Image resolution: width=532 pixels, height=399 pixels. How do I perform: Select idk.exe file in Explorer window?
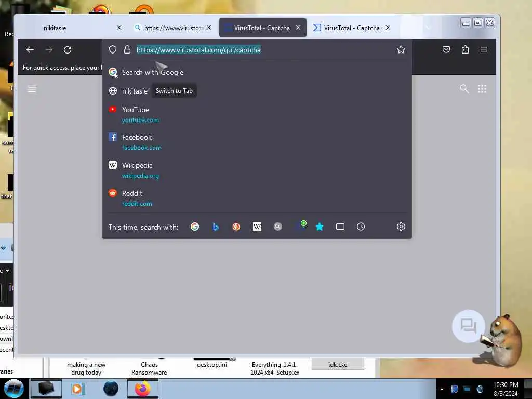pyautogui.click(x=338, y=364)
